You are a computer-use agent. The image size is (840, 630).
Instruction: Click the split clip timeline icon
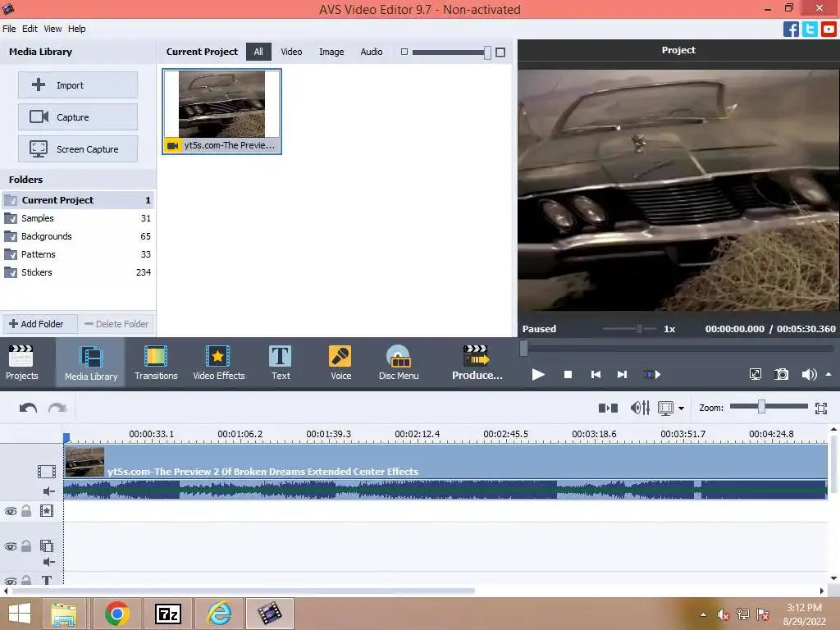pos(608,409)
